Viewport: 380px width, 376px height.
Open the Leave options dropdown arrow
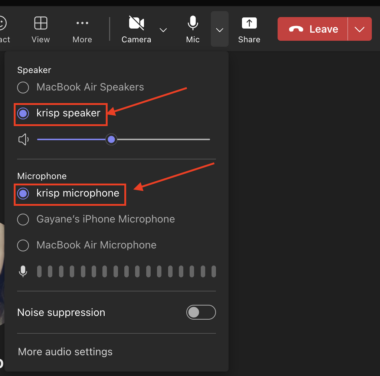[x=360, y=29]
